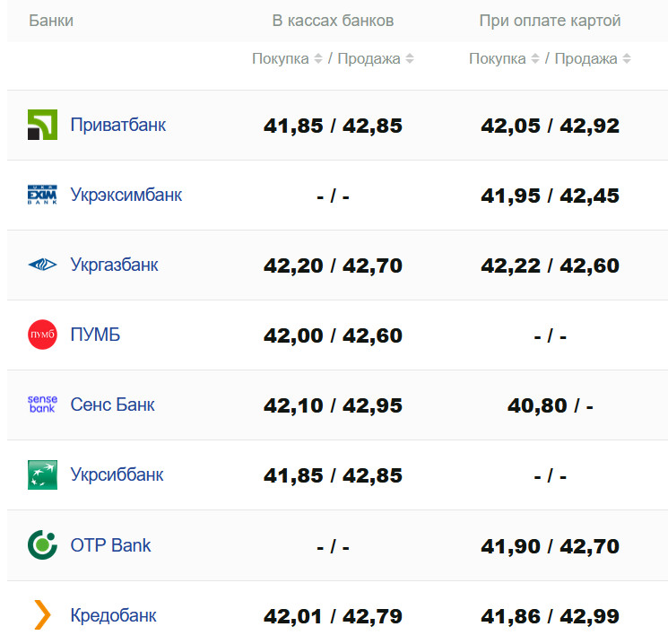Image resolution: width=668 pixels, height=644 pixels.
Task: Click the Privatbank logo icon
Action: click(x=42, y=125)
